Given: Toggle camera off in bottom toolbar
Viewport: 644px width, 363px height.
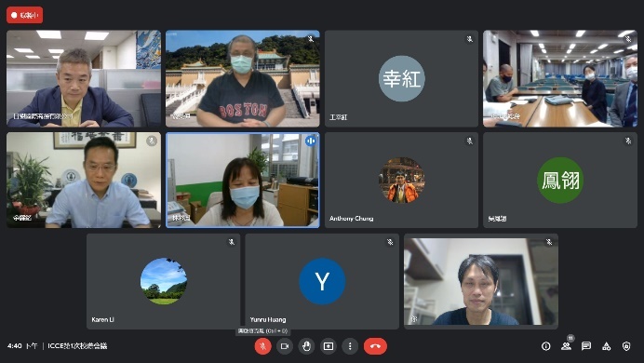Looking at the screenshot, I should pos(285,346).
